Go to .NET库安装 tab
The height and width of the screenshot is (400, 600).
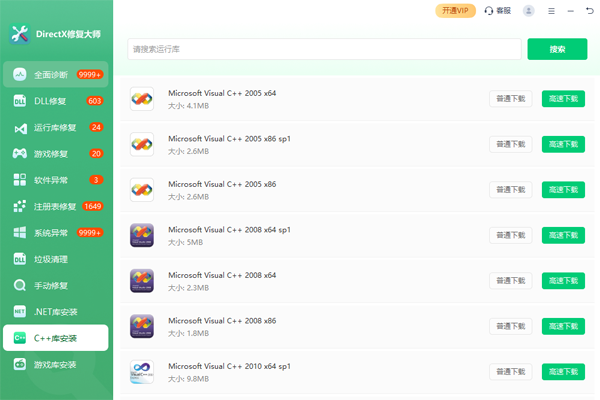[55, 312]
